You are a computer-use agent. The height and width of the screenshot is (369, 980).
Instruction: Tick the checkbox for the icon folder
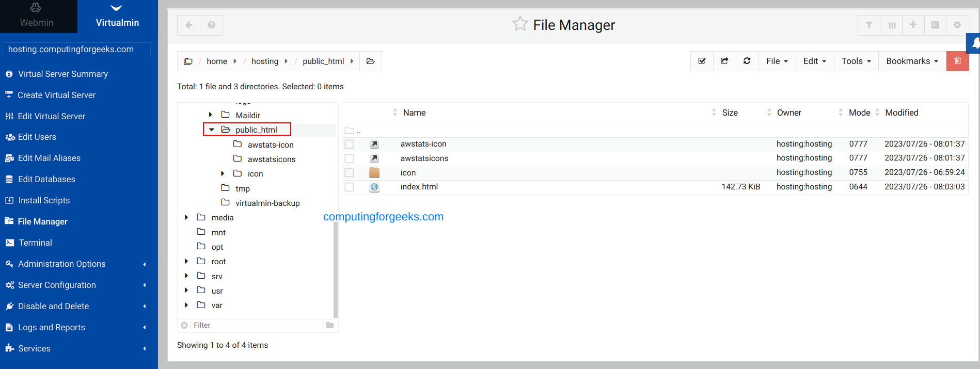[x=350, y=172]
